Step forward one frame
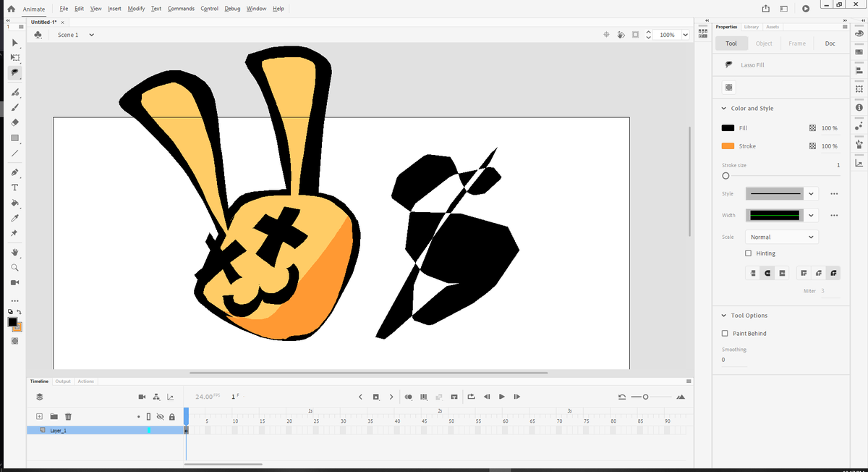Viewport: 868px width, 472px height. point(516,397)
